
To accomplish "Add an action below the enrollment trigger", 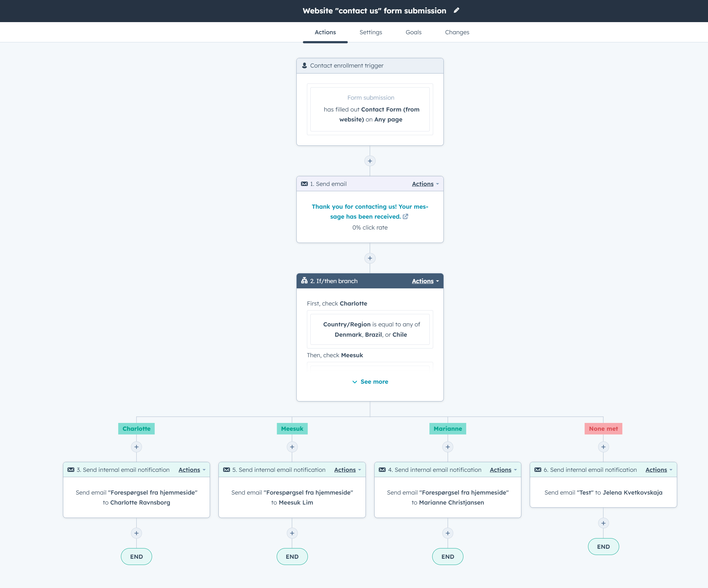I will click(370, 161).
